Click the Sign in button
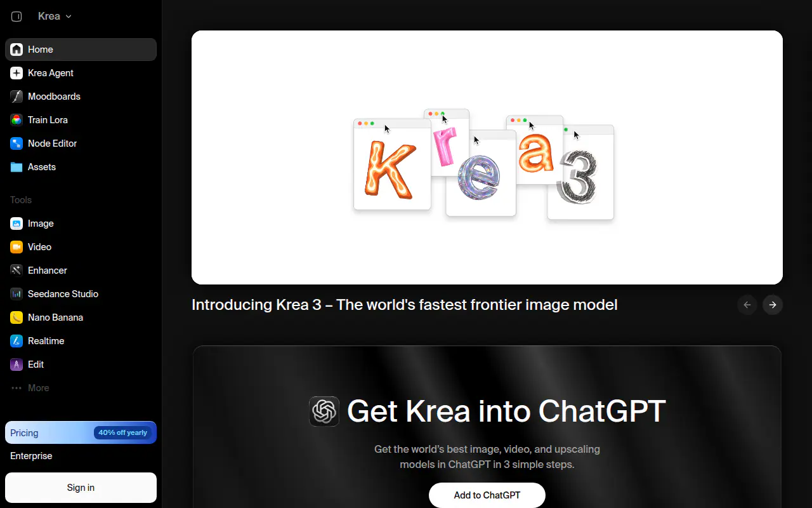 pyautogui.click(x=81, y=488)
